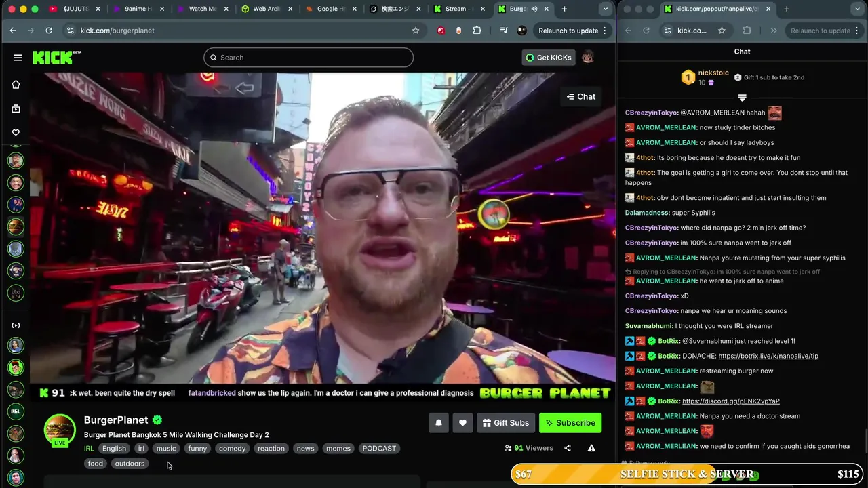The image size is (868, 488).
Task: Click username Dalamadness in chat
Action: point(647,213)
